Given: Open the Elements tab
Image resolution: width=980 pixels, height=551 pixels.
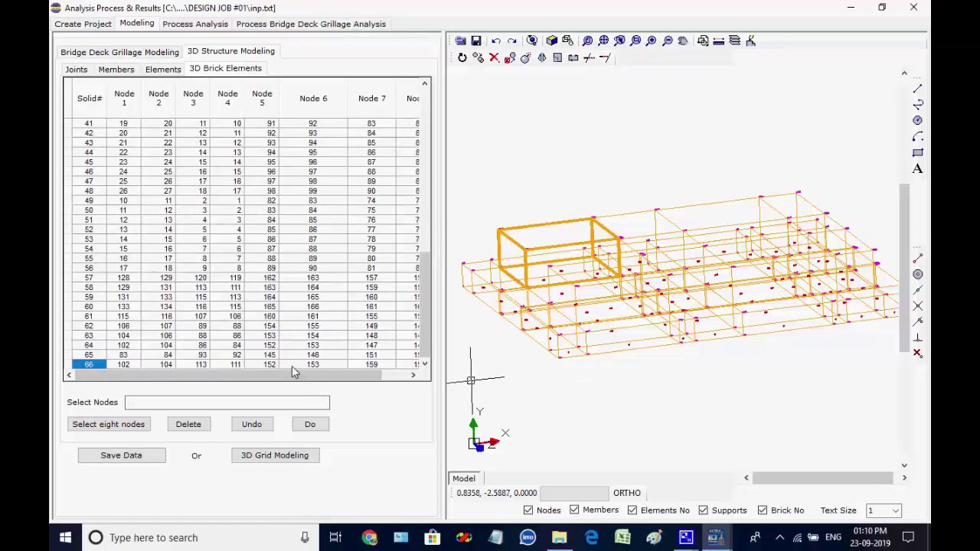Looking at the screenshot, I should point(163,69).
